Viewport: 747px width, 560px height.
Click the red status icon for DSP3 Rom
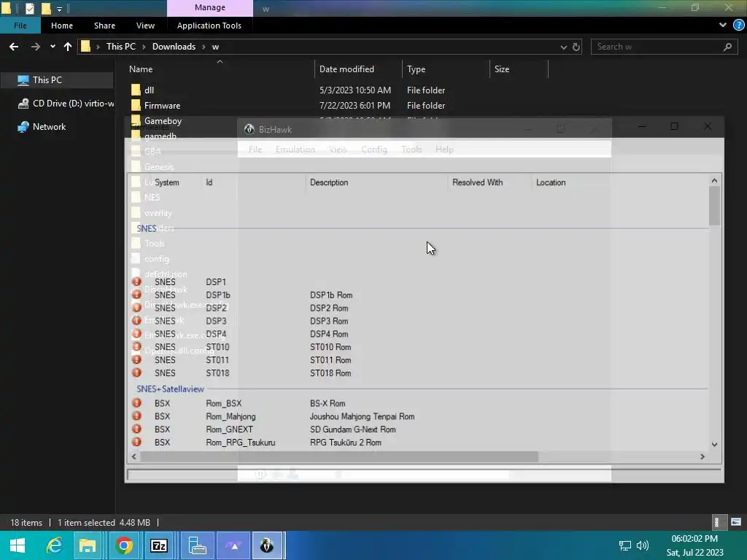(136, 321)
